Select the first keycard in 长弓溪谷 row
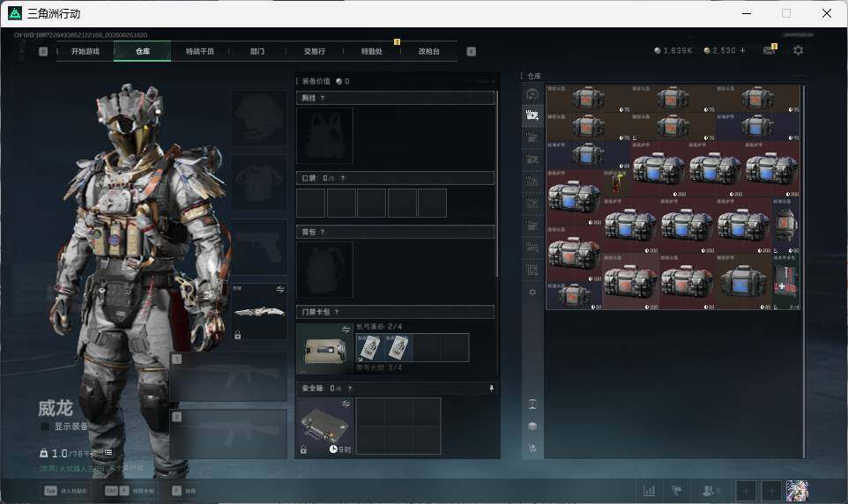The height and width of the screenshot is (504, 848). pyautogui.click(x=370, y=347)
